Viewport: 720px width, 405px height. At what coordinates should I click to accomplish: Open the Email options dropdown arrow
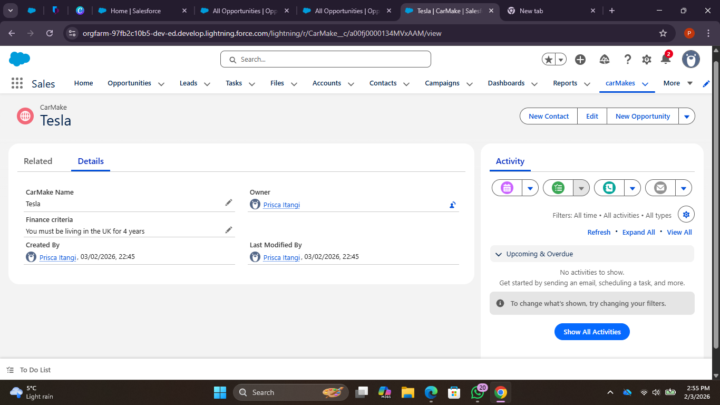683,188
